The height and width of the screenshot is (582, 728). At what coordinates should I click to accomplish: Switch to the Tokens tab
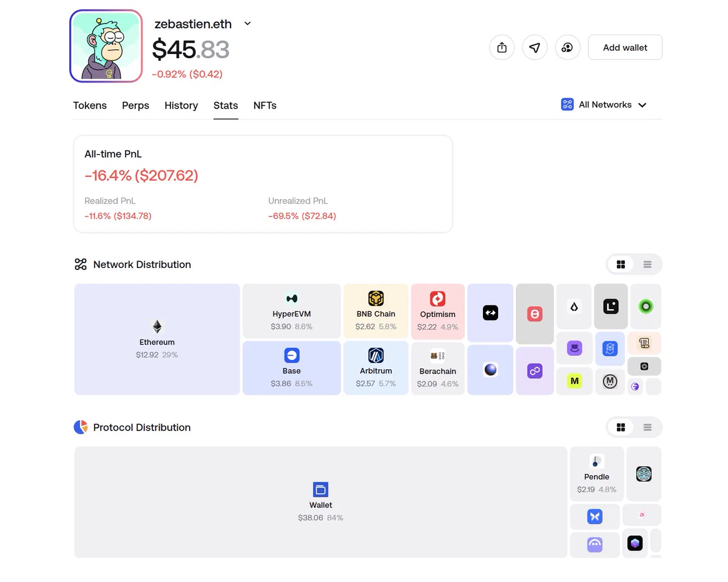pyautogui.click(x=90, y=105)
